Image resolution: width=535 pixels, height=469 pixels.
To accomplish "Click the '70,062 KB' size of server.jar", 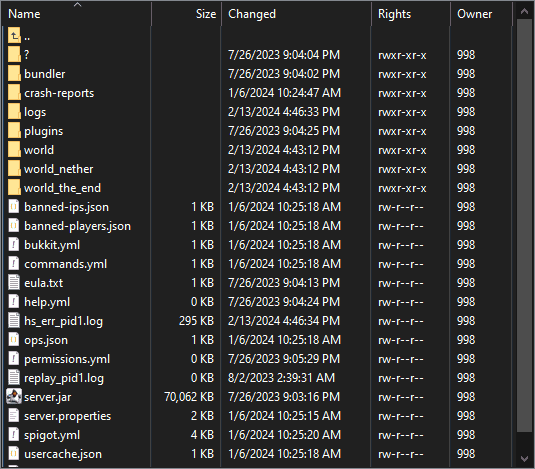I will click(x=189, y=397).
